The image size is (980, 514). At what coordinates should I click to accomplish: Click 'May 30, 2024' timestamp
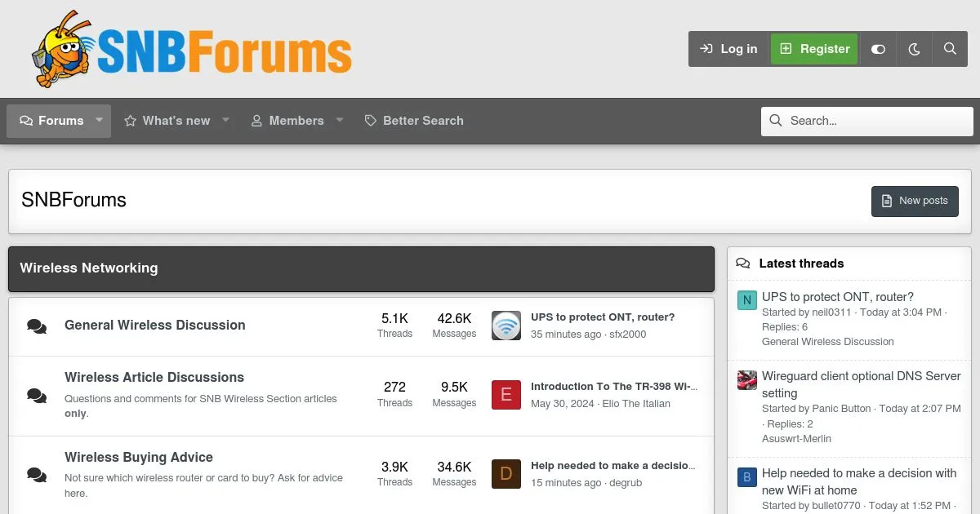click(562, 403)
